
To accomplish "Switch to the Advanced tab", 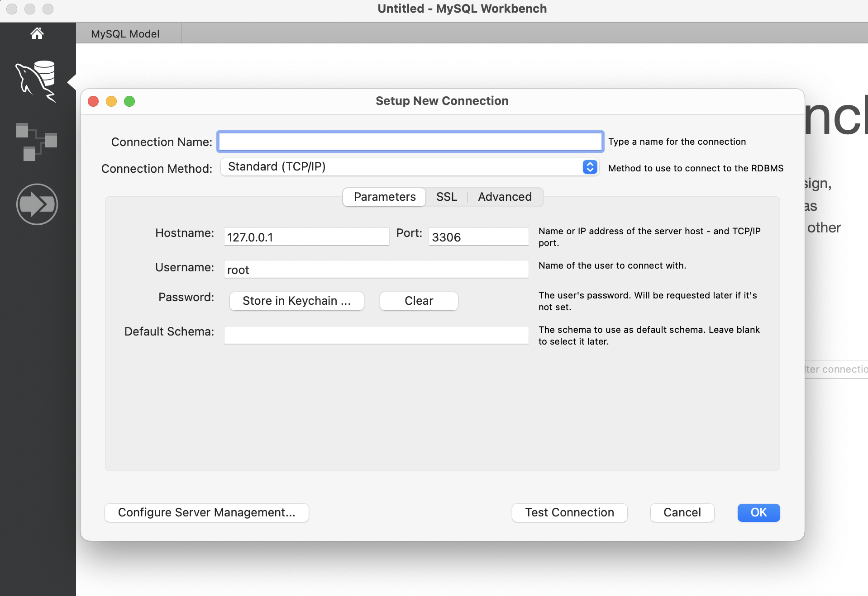I will click(x=505, y=197).
